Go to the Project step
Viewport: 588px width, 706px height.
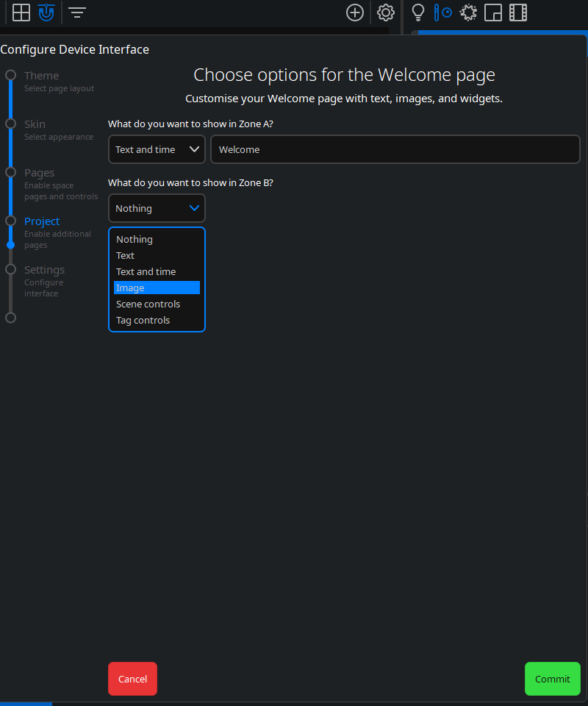(10, 221)
